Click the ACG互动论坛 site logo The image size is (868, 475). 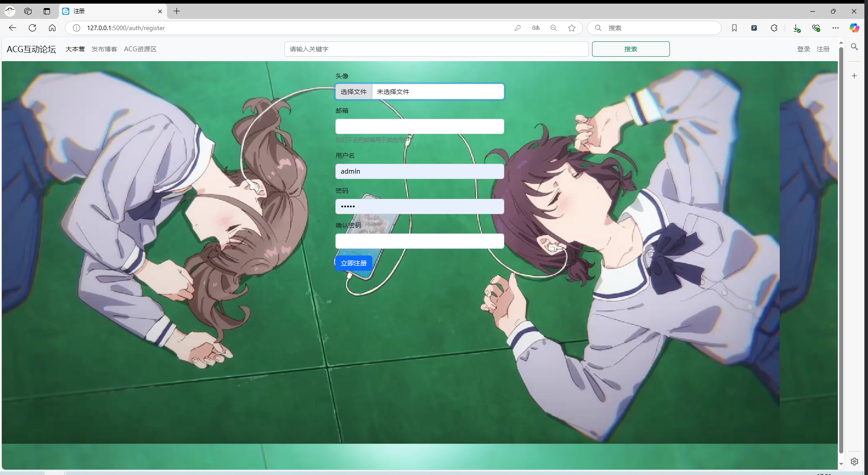(32, 49)
